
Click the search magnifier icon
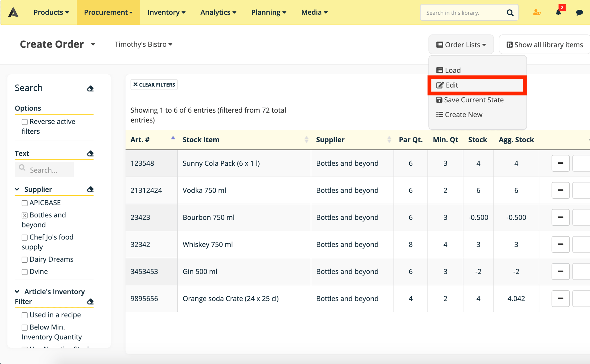[510, 13]
